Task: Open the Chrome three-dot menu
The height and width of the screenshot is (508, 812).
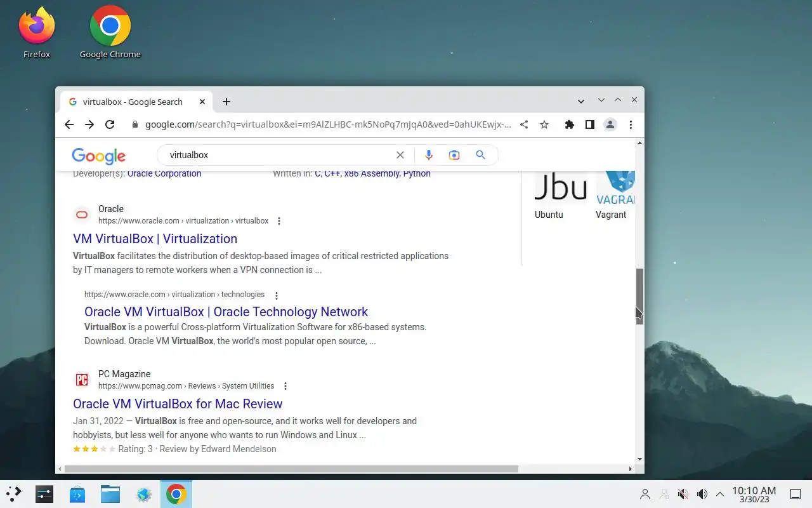Action: click(631, 124)
